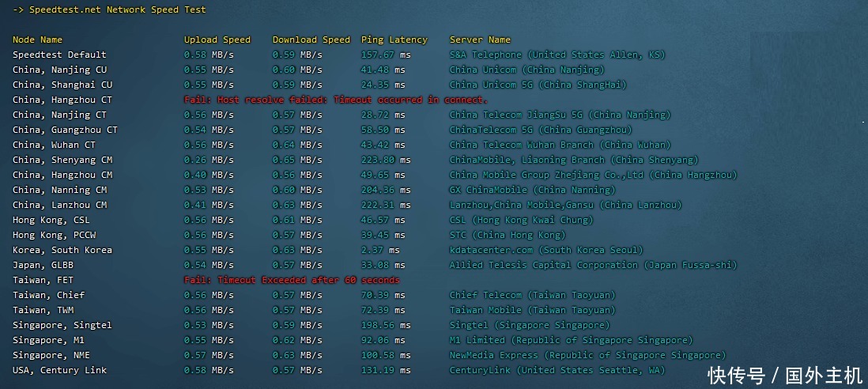Click the 'Singapore, M1' node name
868x389 pixels.
coord(48,340)
